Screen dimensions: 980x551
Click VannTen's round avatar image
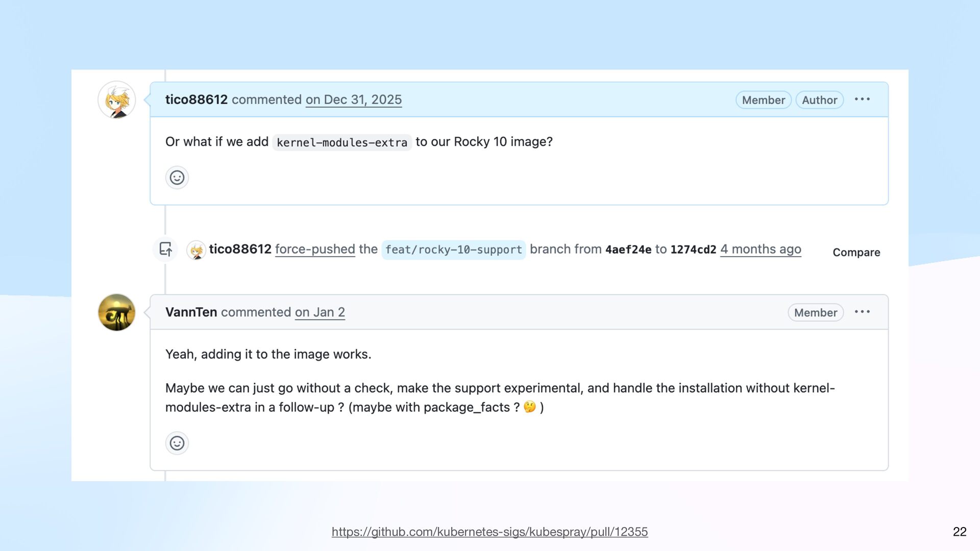coord(116,312)
